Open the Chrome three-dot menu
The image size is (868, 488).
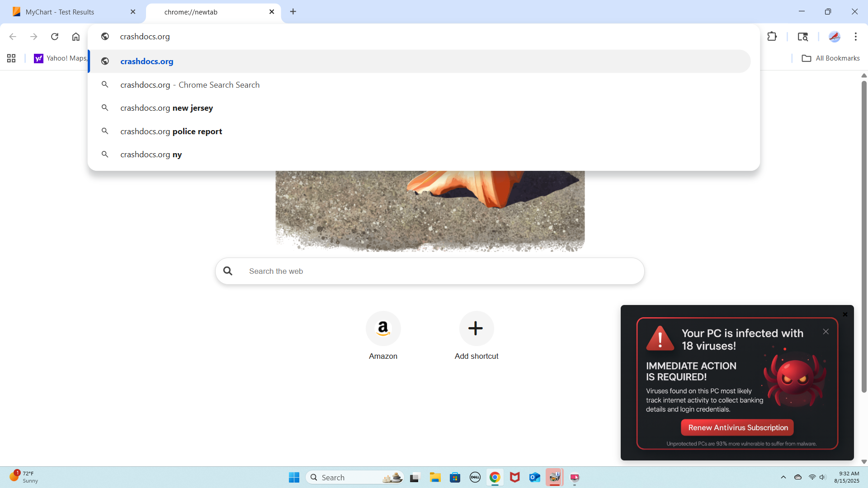(x=855, y=37)
